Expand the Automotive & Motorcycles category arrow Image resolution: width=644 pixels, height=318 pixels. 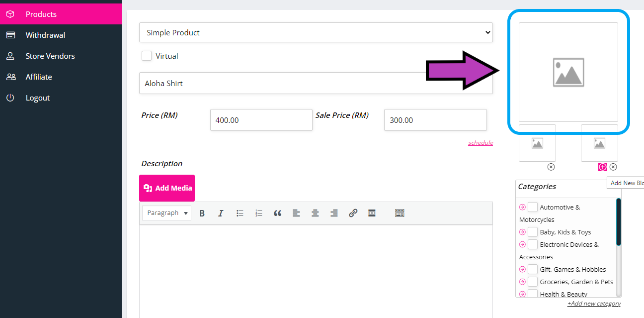(522, 207)
